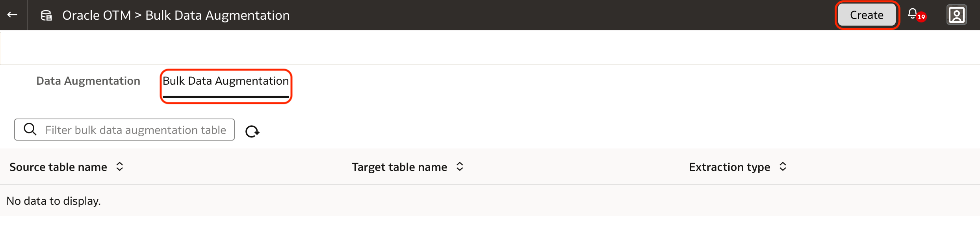Click the Target table name column header
This screenshot has height=228, width=980.
click(x=399, y=167)
